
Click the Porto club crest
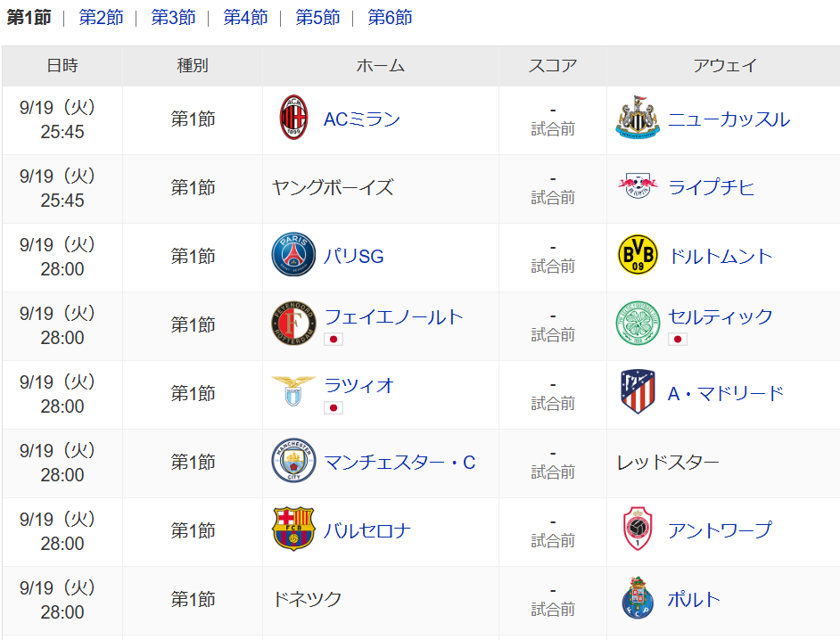coord(638,599)
